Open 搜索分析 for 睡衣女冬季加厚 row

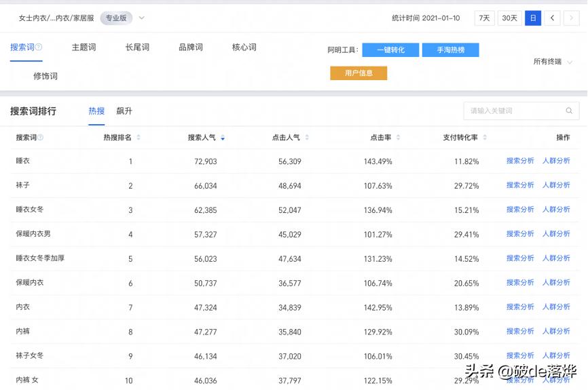click(519, 258)
